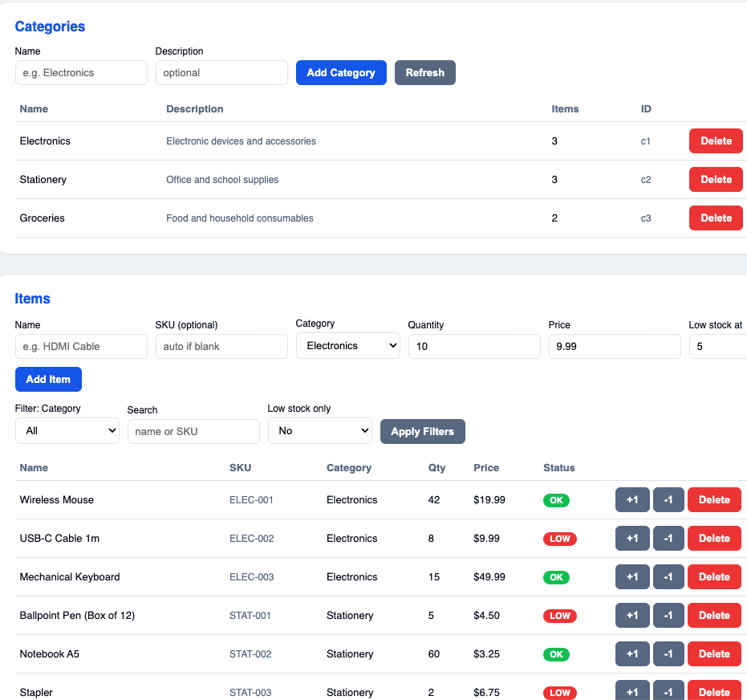Image resolution: width=747 pixels, height=700 pixels.
Task: Open the item Category dropdown
Action: tap(348, 346)
